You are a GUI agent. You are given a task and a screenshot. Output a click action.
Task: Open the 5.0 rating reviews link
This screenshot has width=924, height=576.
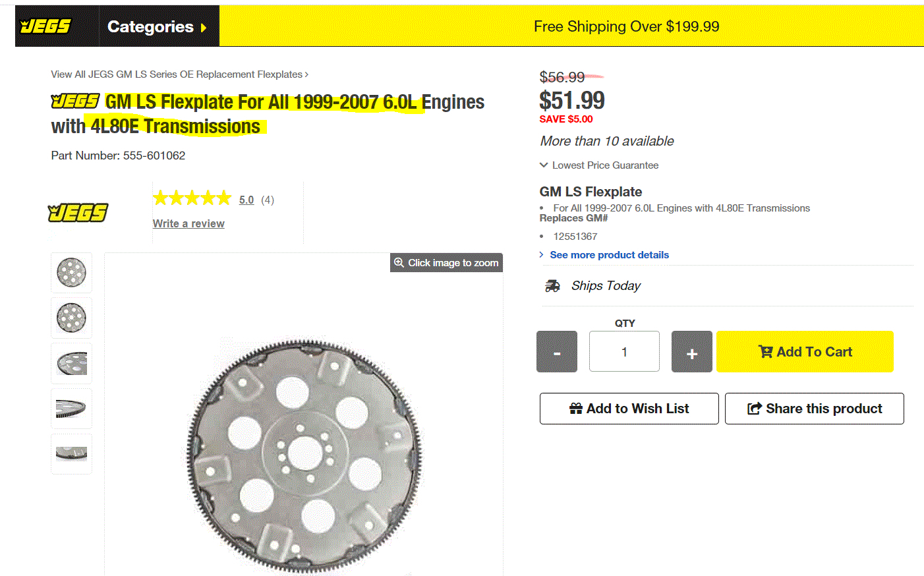point(246,200)
